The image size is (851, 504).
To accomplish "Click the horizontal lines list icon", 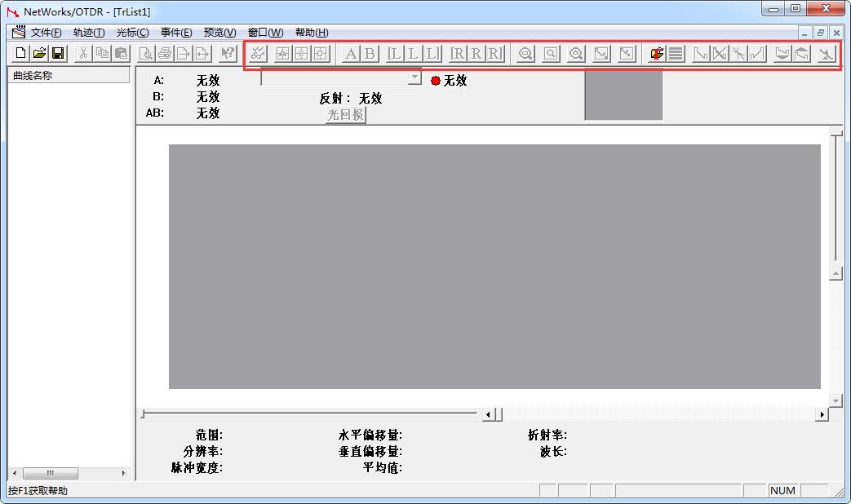I will point(676,54).
